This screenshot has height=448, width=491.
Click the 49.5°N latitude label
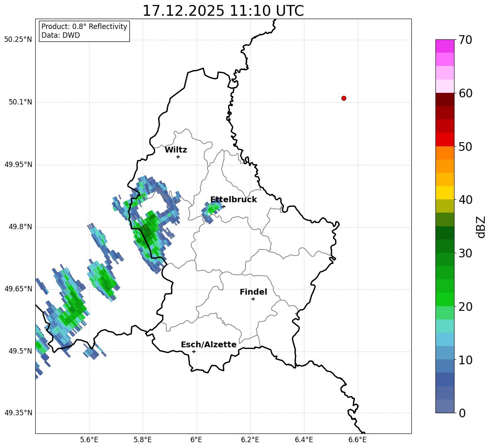pos(20,351)
